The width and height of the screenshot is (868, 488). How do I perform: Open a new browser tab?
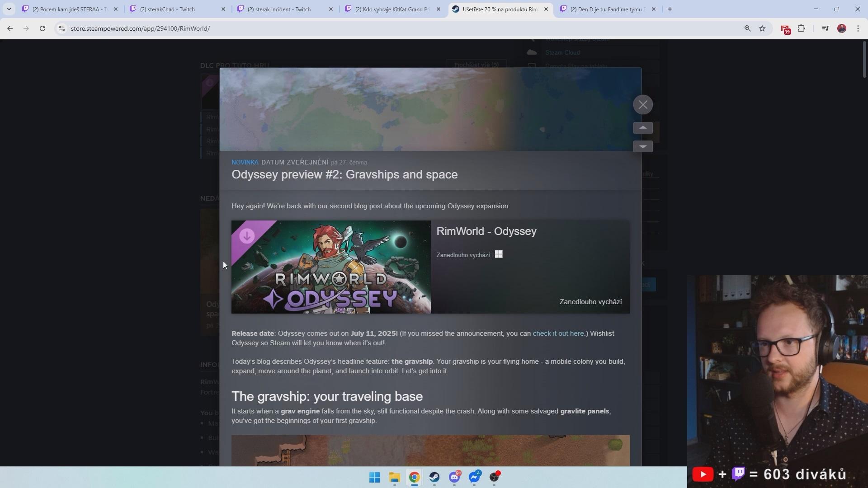click(670, 9)
